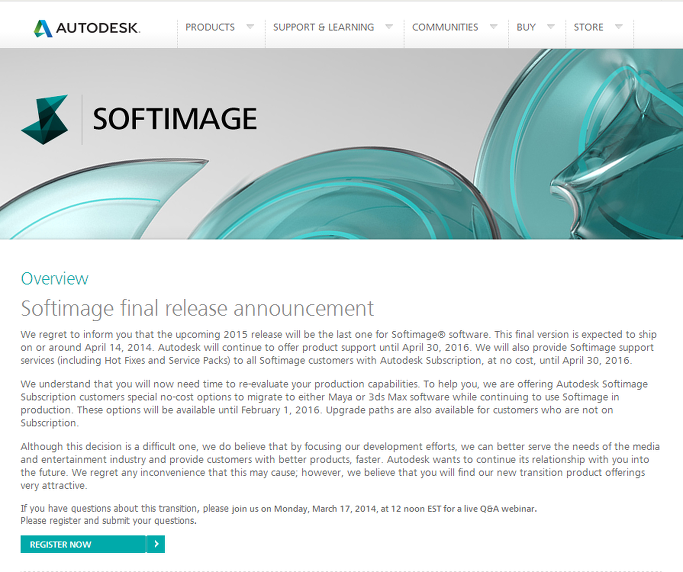Click the Softimage final release announcement title
Screen dimensions: 683x572
(x=197, y=308)
